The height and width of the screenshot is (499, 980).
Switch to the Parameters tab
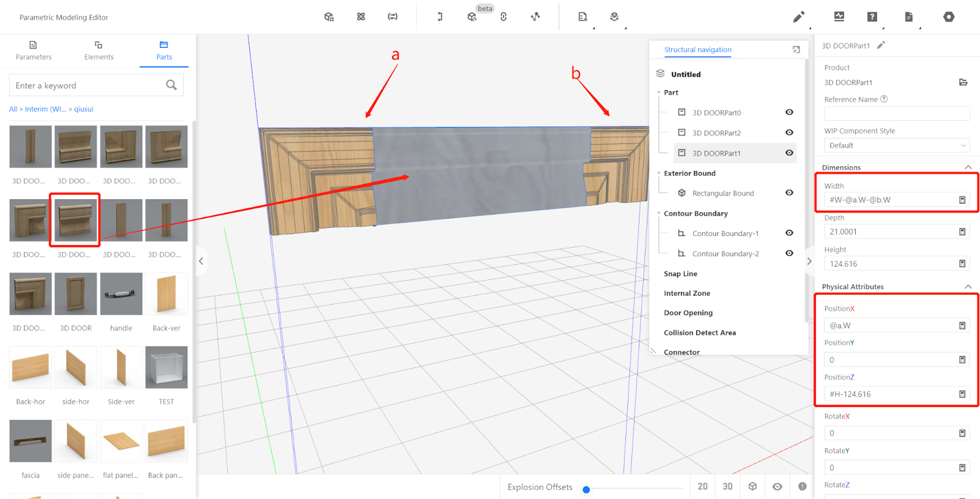[x=33, y=50]
